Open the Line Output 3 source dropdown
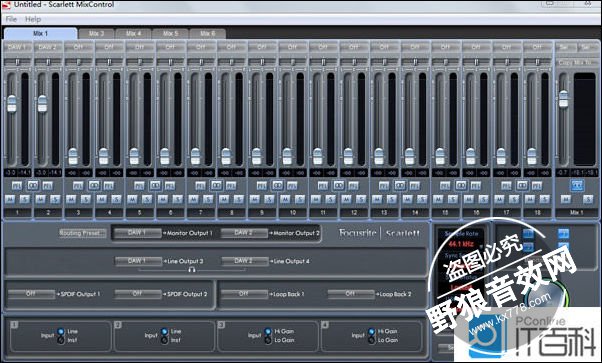This screenshot has width=602, height=363. pyautogui.click(x=138, y=261)
